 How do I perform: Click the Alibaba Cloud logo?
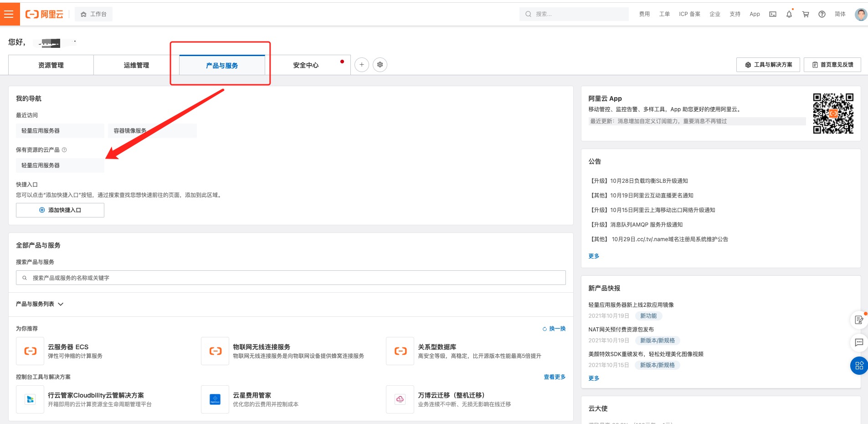44,14
